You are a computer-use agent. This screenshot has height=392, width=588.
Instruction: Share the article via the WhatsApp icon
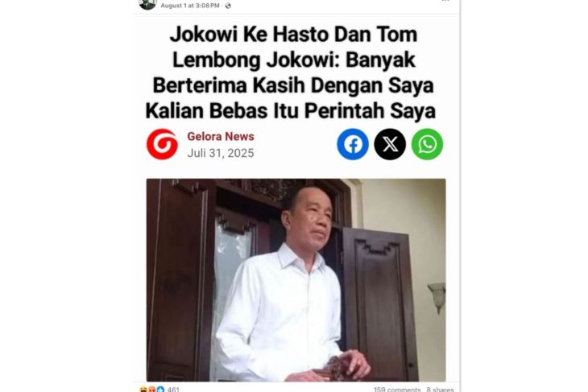pos(427,144)
